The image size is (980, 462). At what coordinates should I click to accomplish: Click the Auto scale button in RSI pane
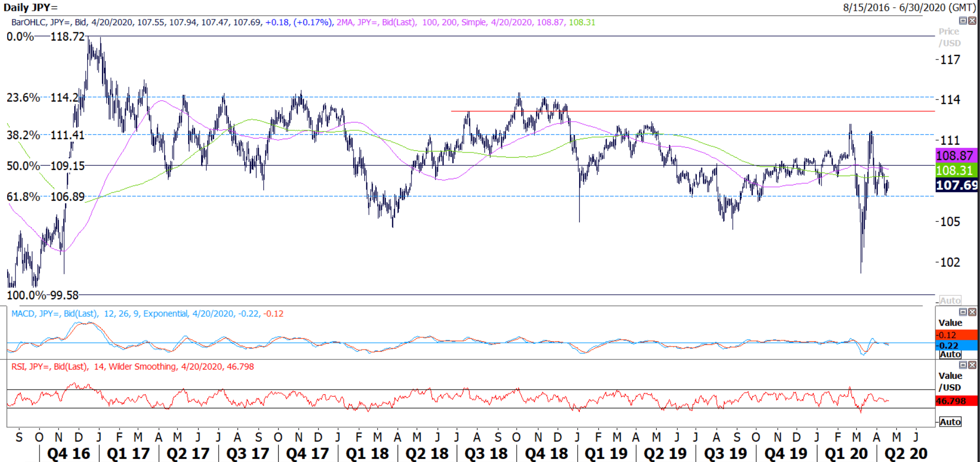950,422
